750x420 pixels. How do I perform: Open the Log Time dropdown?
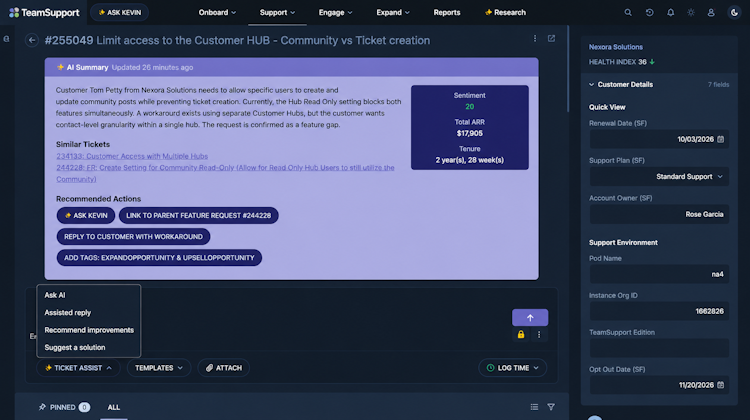click(512, 368)
